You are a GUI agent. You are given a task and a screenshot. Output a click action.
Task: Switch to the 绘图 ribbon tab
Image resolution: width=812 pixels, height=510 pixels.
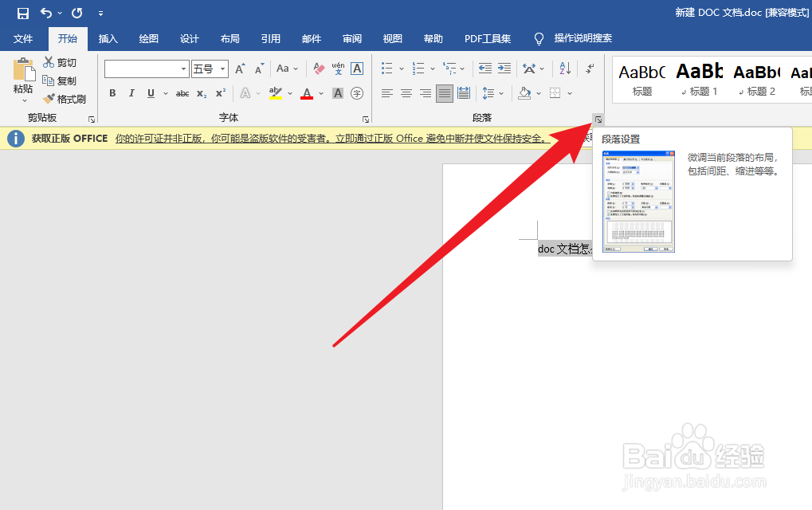tap(149, 39)
